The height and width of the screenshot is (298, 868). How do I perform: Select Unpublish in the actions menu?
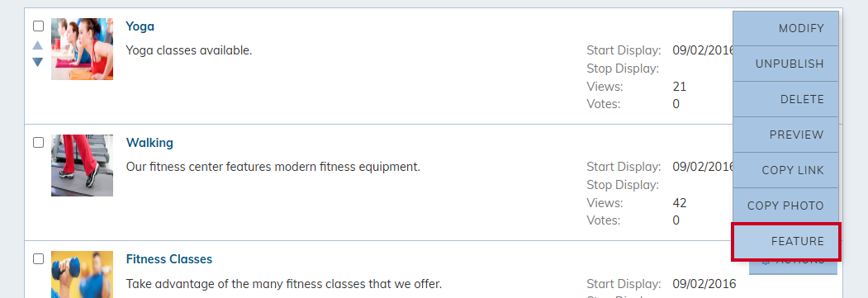[x=785, y=64]
